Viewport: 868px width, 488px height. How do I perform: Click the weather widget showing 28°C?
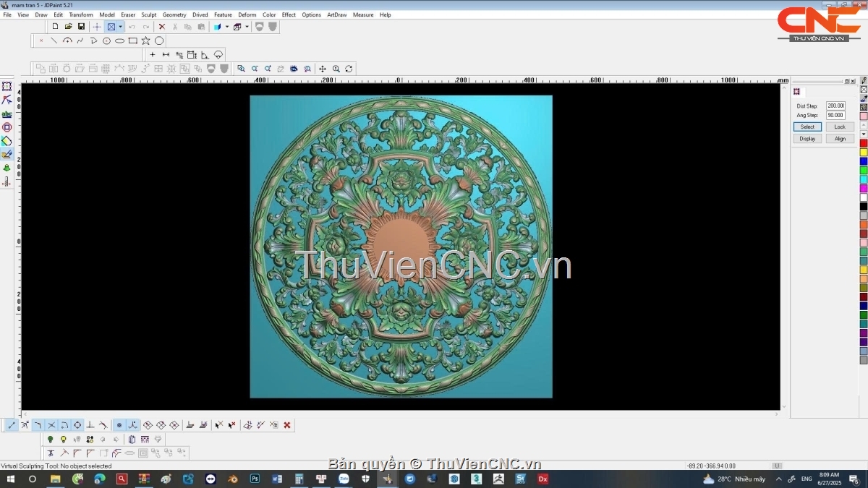(733, 479)
